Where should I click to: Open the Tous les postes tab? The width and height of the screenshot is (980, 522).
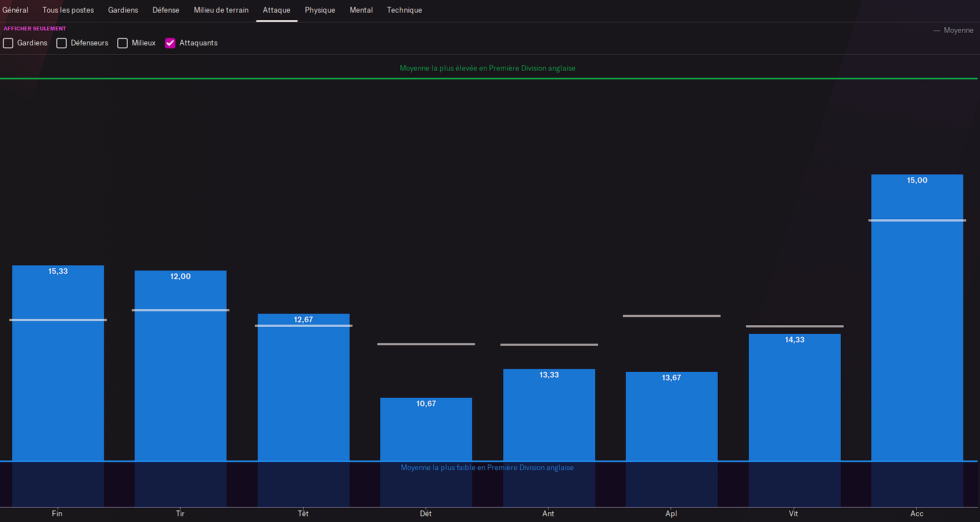(x=68, y=10)
